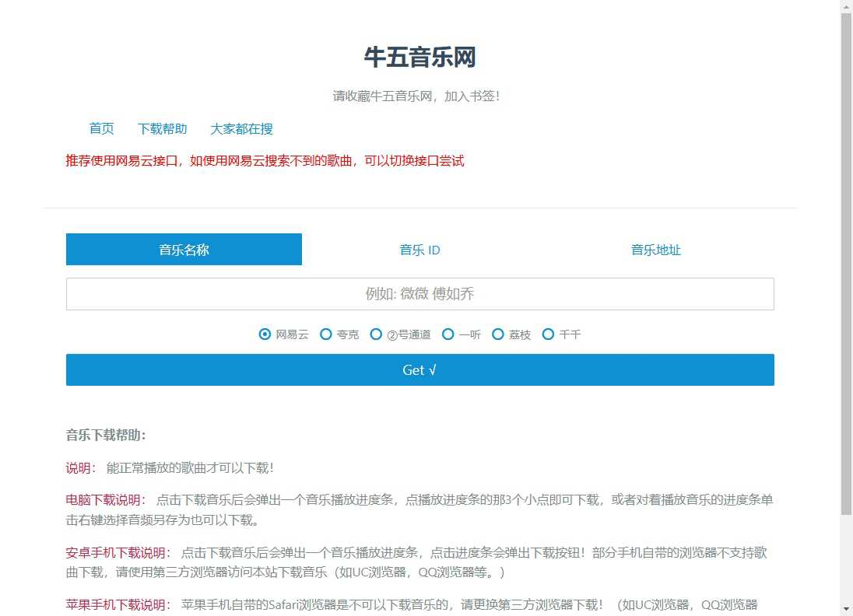Click the 牛五音乐网 site title
This screenshot has width=853, height=616.
click(420, 57)
